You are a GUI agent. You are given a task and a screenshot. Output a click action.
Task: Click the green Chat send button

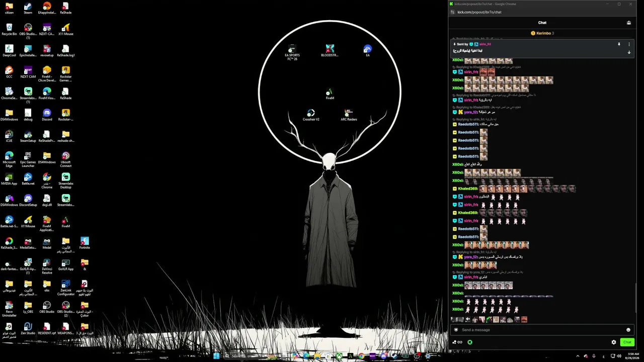click(x=627, y=342)
